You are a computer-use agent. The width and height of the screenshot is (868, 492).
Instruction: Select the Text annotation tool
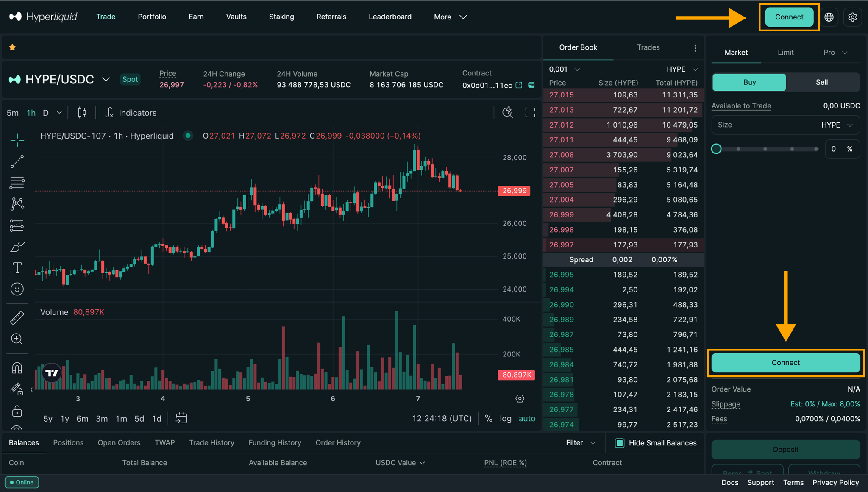tap(17, 268)
